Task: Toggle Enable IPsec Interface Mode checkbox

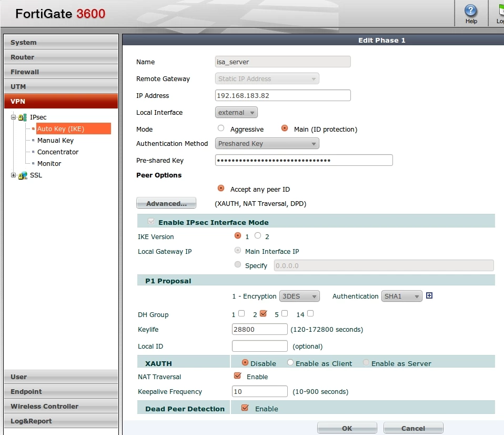Action: point(151,221)
